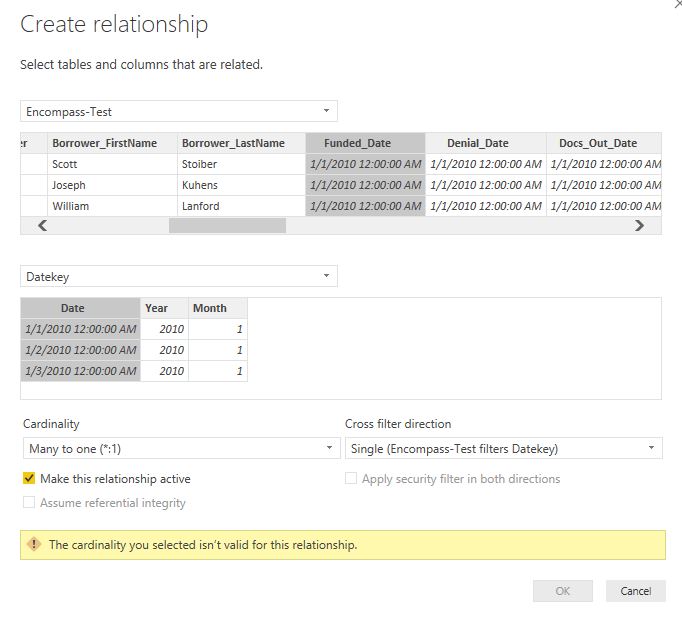Click the horizontal scrollbar thumb in preview
This screenshot has height=618, width=682.
(x=227, y=226)
